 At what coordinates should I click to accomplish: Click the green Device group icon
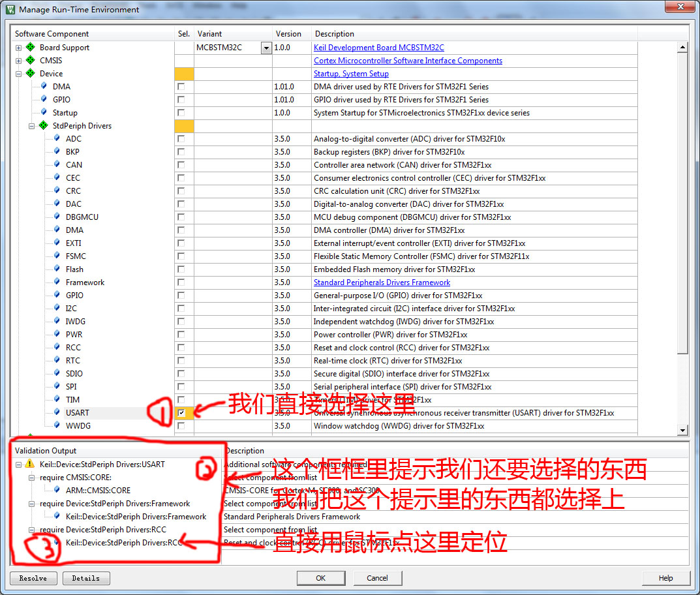coord(31,73)
